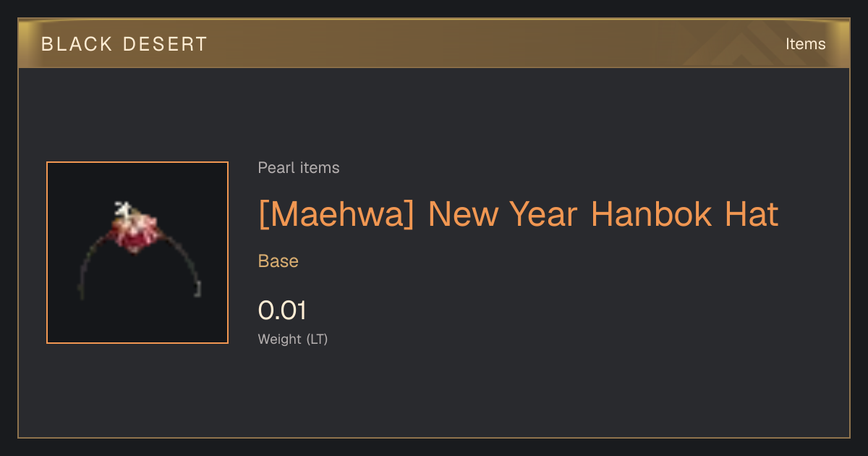Click the (LT) unit text
868x456 pixels.
coord(317,339)
